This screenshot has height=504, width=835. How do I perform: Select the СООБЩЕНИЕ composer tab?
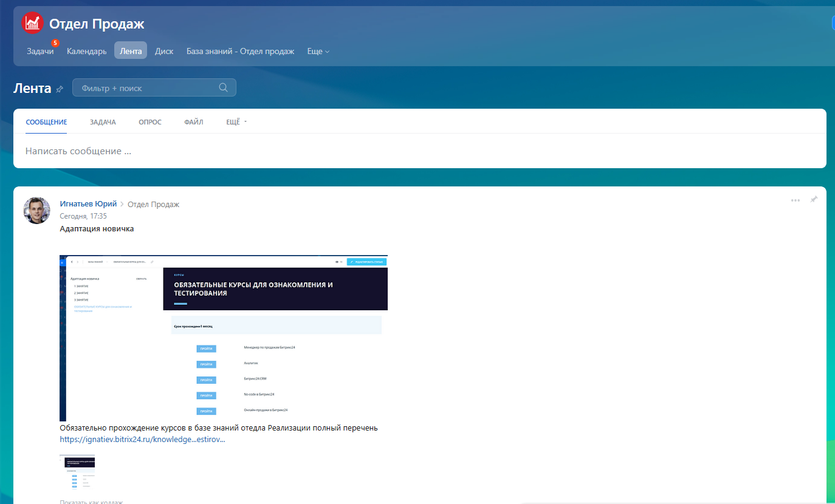pos(46,122)
